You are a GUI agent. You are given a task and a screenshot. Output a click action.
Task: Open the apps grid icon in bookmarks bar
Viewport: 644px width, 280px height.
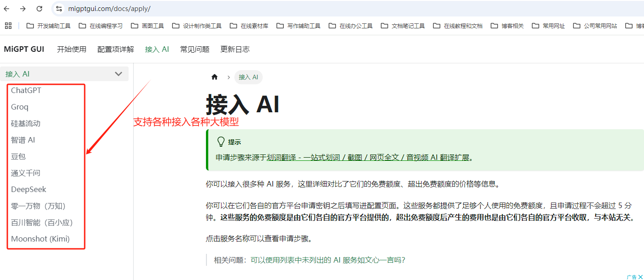coord(8,26)
